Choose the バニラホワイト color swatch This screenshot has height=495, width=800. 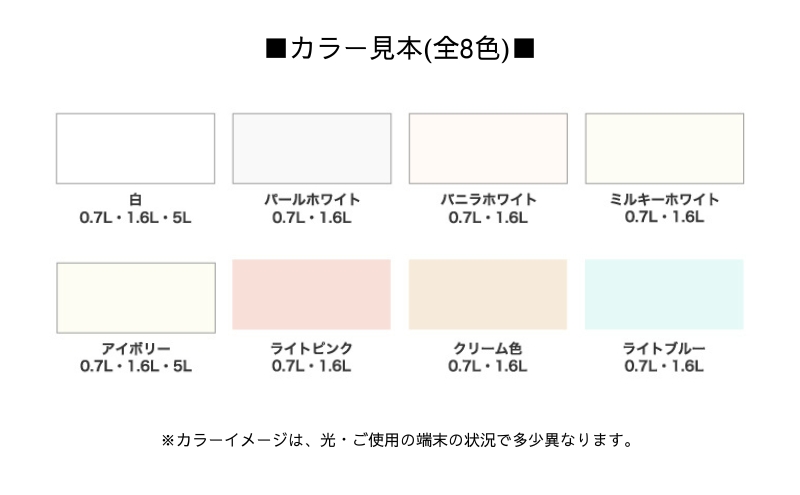[x=488, y=148]
